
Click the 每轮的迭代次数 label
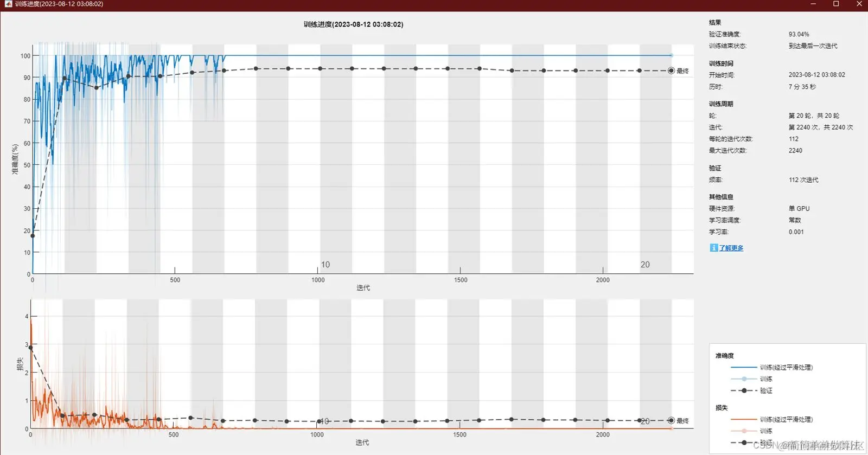[731, 139]
